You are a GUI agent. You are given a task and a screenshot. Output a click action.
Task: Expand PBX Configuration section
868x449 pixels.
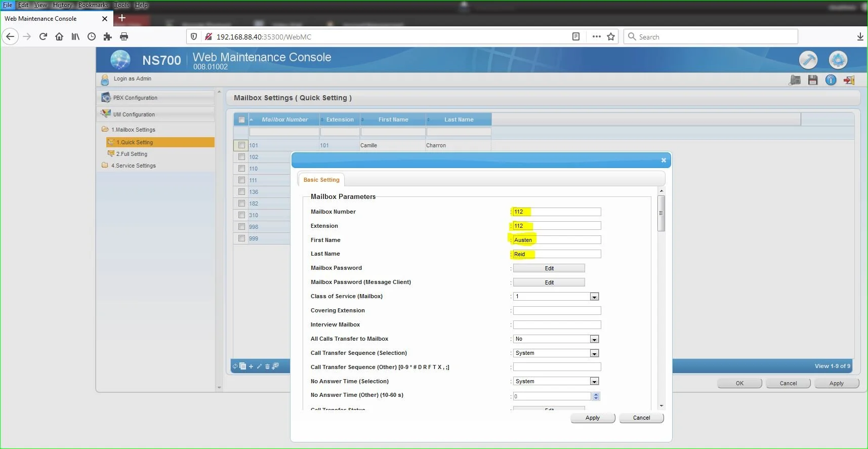tap(156, 98)
